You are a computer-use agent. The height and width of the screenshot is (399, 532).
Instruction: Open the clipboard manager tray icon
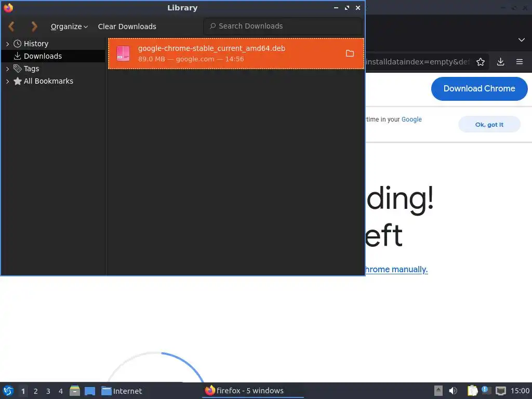472,391
